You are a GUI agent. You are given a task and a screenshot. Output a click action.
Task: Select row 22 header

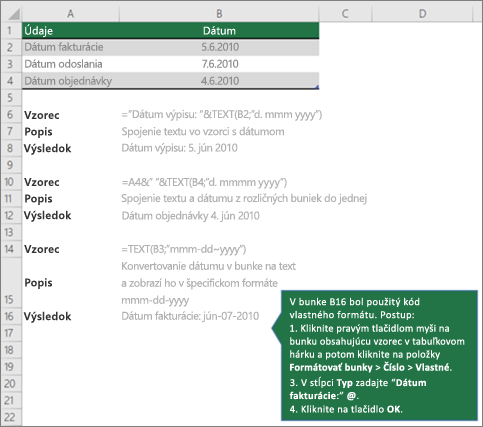[x=10, y=417]
